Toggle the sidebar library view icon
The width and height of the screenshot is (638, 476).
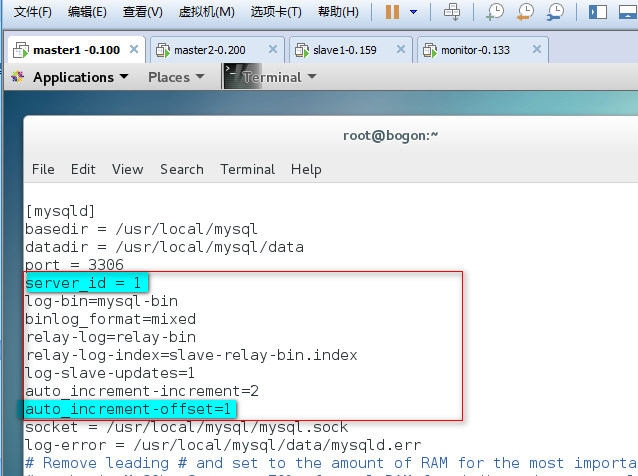(x=597, y=12)
